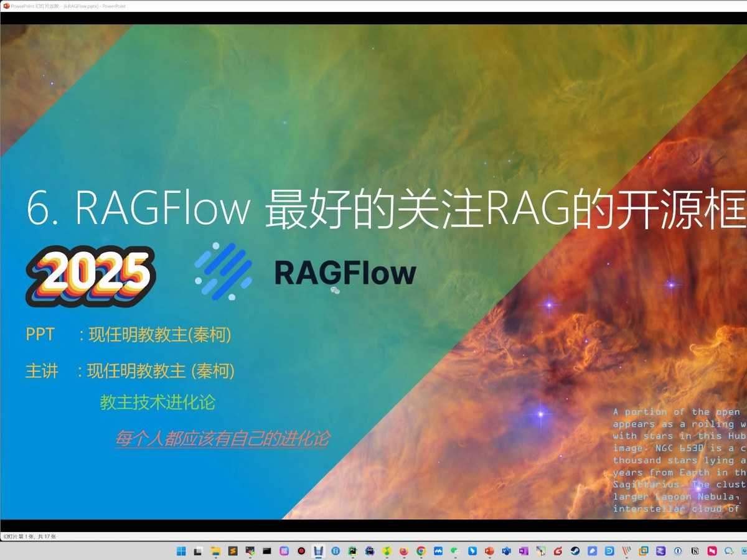Viewport: 747px width, 560px height.
Task: Open Visio from the taskbar
Action: pyautogui.click(x=506, y=551)
